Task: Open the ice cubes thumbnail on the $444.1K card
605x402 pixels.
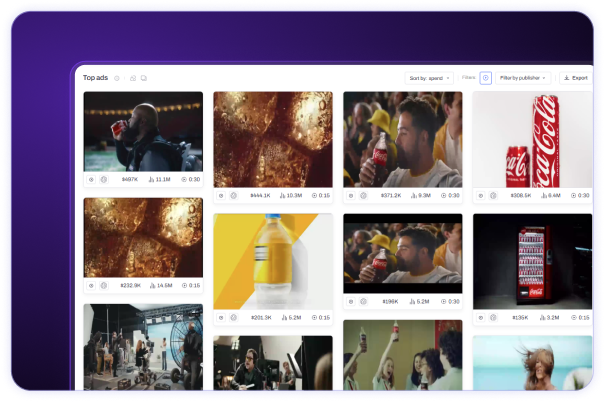Action: pos(273,140)
